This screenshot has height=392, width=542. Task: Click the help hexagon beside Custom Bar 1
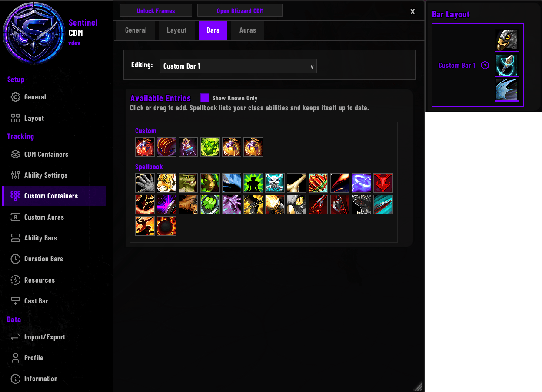click(x=485, y=66)
